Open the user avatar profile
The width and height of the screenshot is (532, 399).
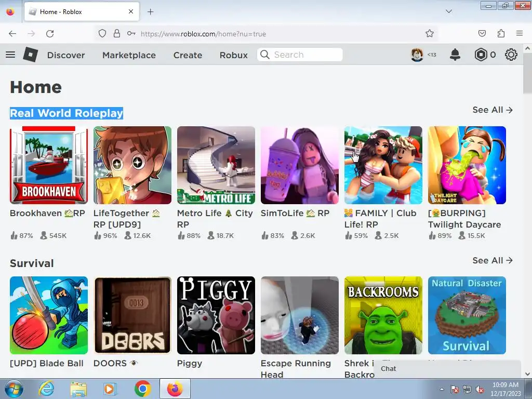(x=417, y=55)
